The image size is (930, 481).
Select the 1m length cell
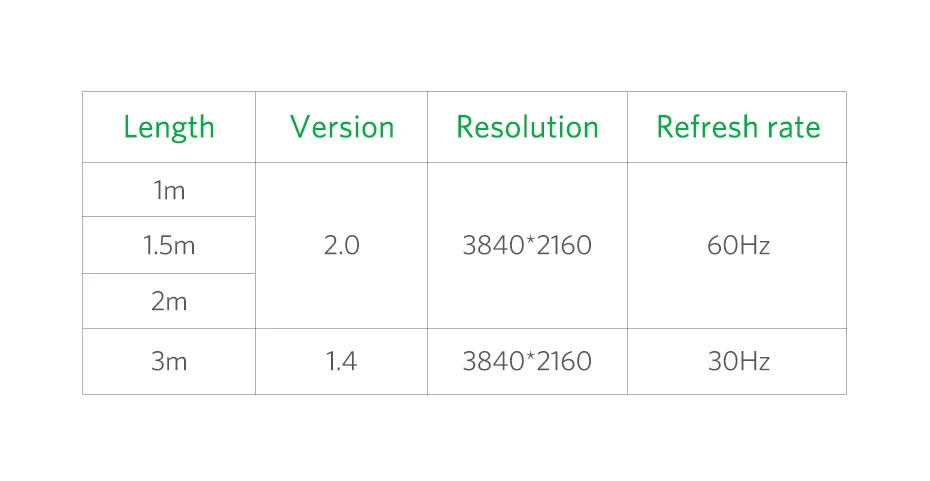(169, 190)
